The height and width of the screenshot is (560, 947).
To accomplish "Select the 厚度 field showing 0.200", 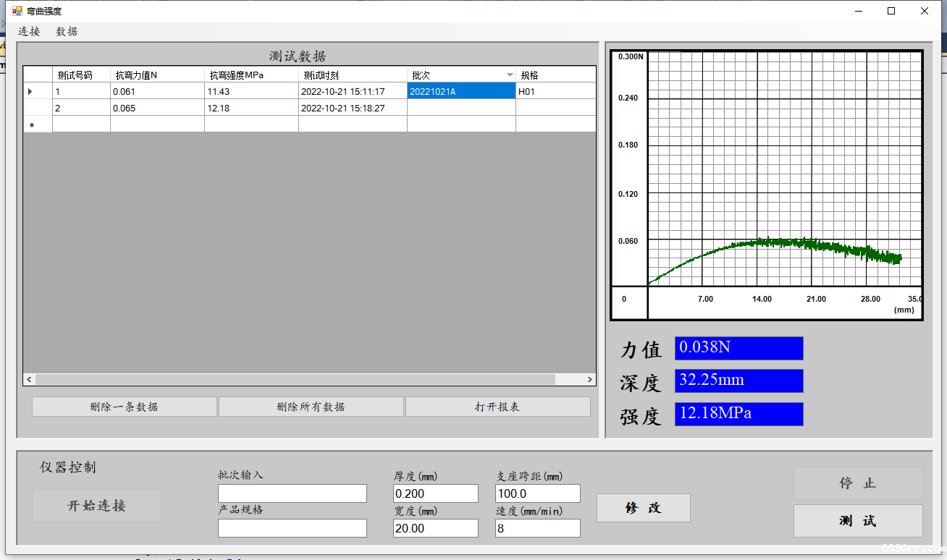I will (435, 493).
